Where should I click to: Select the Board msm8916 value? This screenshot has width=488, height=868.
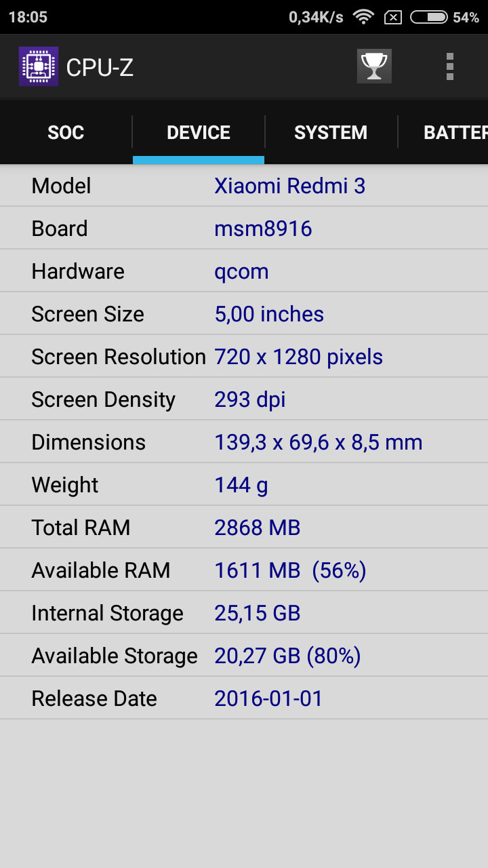pyautogui.click(x=263, y=229)
